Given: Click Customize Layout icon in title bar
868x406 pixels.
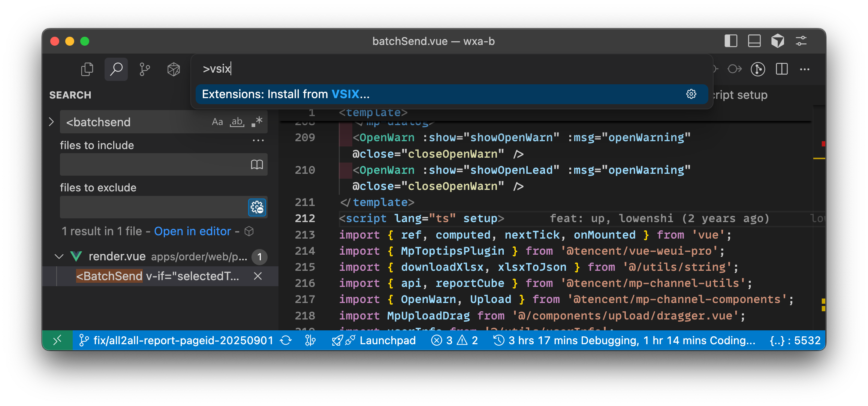Looking at the screenshot, I should pos(801,41).
